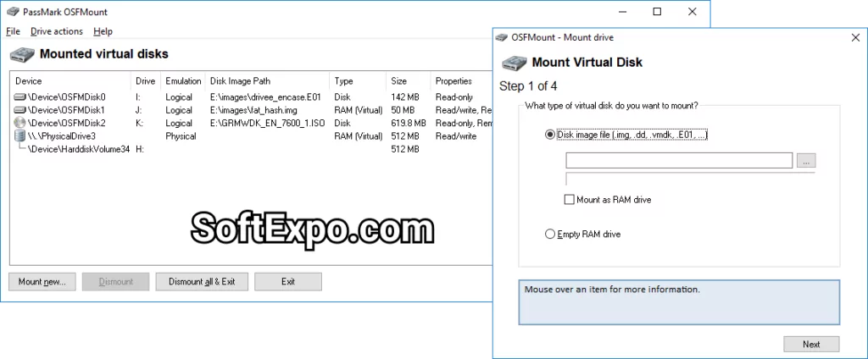868x359 pixels.
Task: Close the Mount drive dialog
Action: [x=855, y=37]
